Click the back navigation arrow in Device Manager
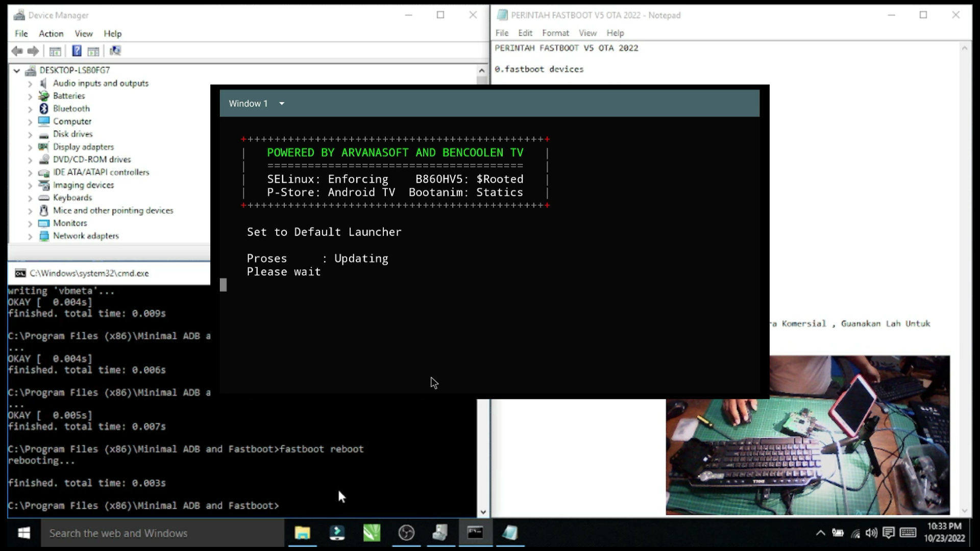Screen dimensions: 980x551 17,51
